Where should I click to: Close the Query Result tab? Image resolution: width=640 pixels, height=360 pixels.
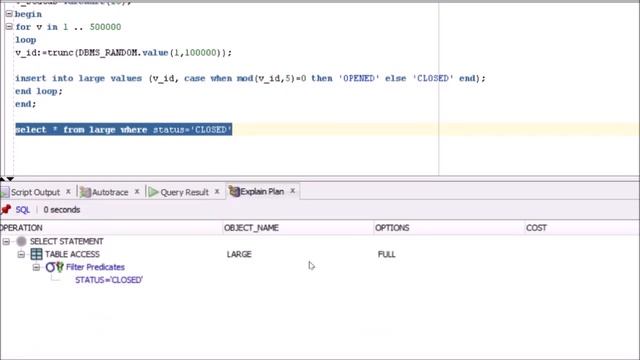click(217, 191)
